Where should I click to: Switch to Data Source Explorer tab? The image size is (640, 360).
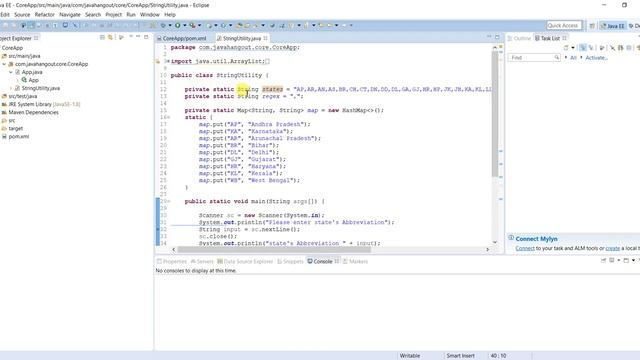pos(245,261)
